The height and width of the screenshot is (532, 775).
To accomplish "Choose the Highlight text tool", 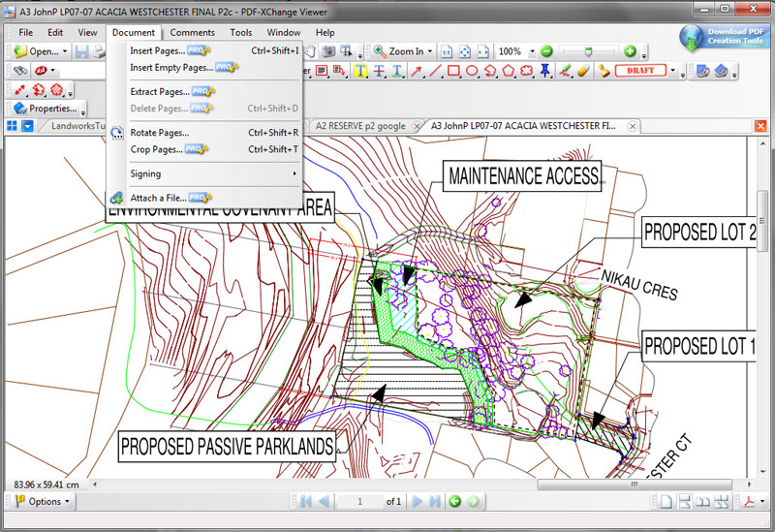I will 360,71.
